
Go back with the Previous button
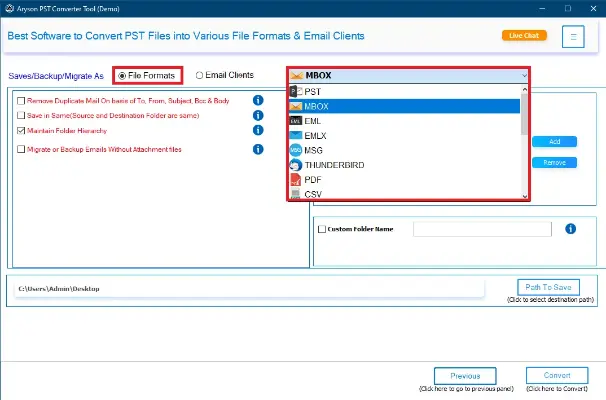pyautogui.click(x=465, y=376)
